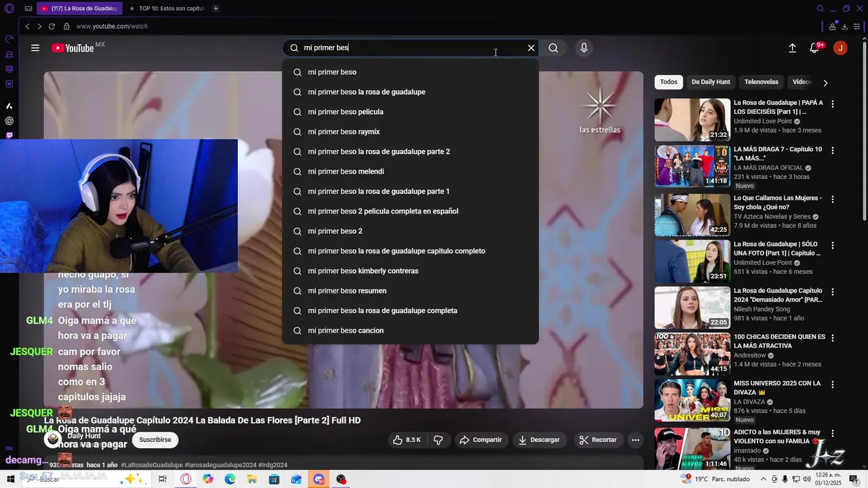This screenshot has height=488, width=868.
Task: Open options for Demasiado Amor video
Action: point(833,292)
